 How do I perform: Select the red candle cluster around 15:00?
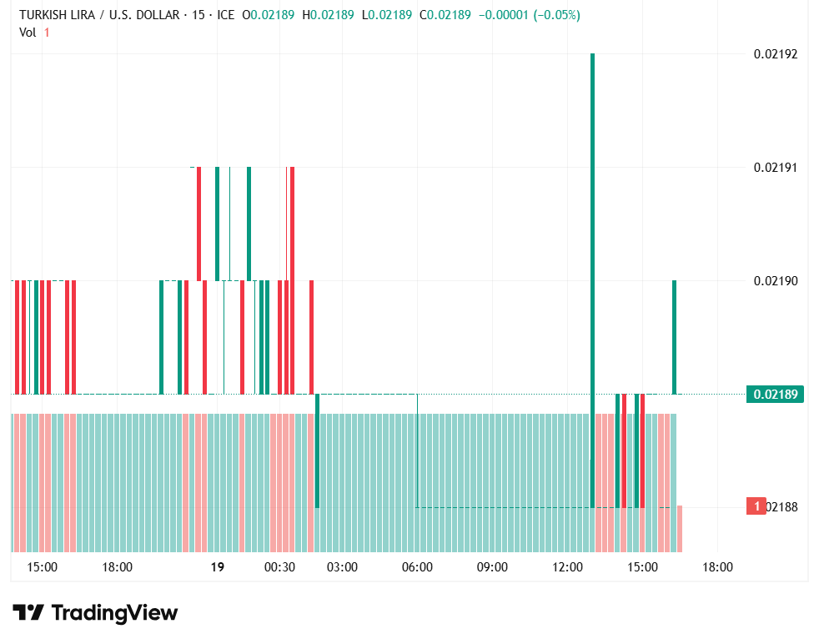coord(42,334)
